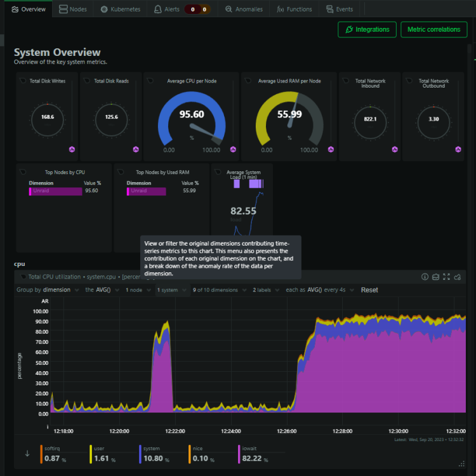Click the cloud icon in the cpu chart header

tap(457, 277)
